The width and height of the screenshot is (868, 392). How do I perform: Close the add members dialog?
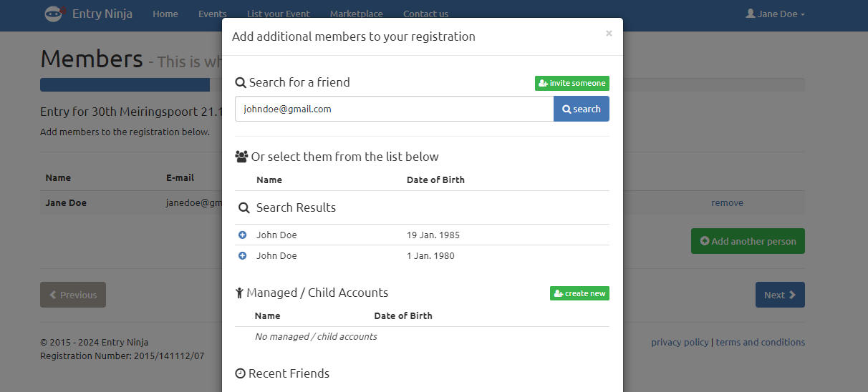coord(609,33)
